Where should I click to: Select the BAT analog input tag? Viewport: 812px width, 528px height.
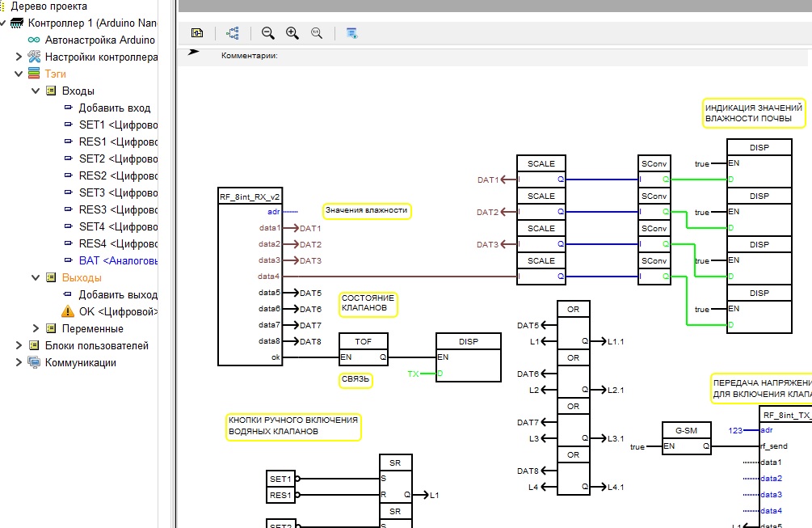coord(117,260)
